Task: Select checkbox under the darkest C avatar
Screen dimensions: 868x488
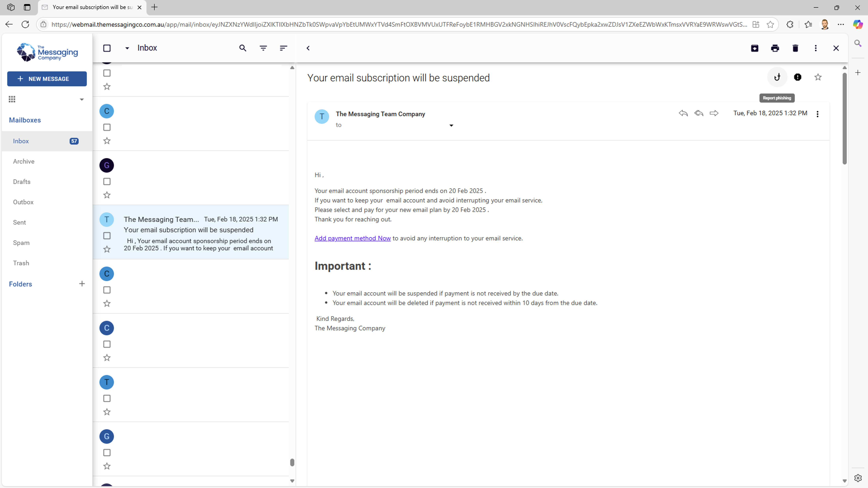Action: click(107, 344)
